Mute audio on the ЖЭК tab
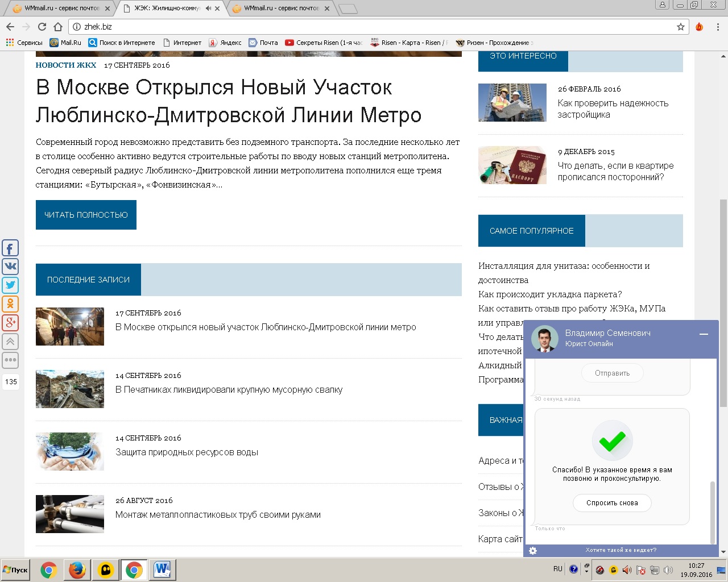Viewport: 728px width, 582px height. tap(208, 9)
